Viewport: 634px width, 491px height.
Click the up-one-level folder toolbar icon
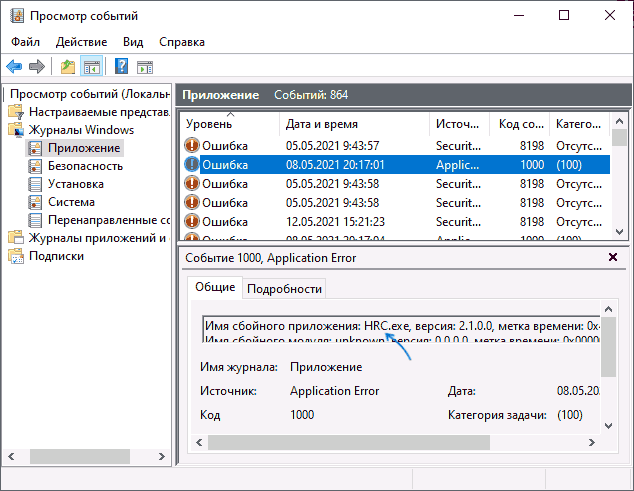click(x=67, y=67)
